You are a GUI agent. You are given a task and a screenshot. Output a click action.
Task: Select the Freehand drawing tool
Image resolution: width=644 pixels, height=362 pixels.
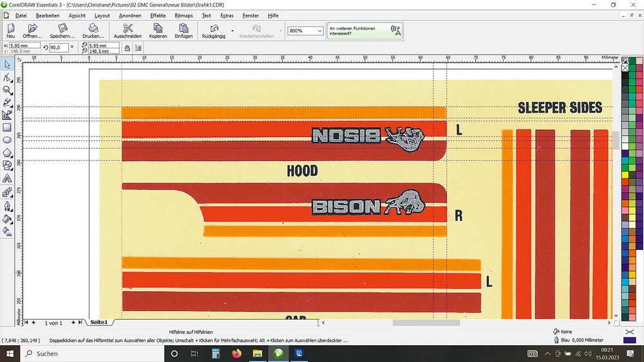click(7, 102)
